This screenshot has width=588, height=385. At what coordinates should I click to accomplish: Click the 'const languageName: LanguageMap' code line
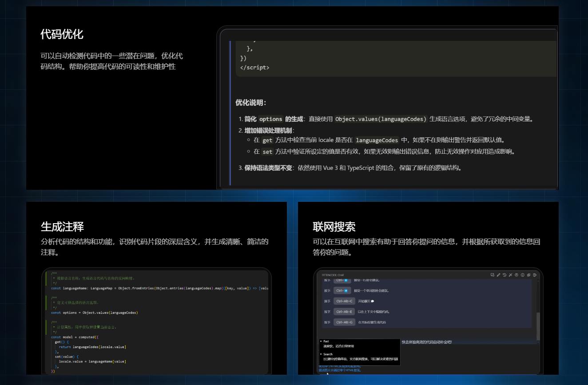click(x=159, y=288)
